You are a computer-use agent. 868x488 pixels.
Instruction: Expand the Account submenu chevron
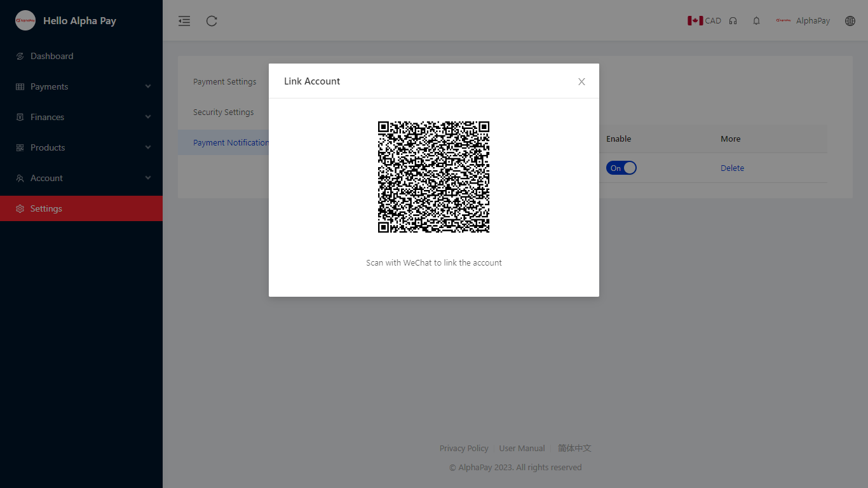point(148,178)
